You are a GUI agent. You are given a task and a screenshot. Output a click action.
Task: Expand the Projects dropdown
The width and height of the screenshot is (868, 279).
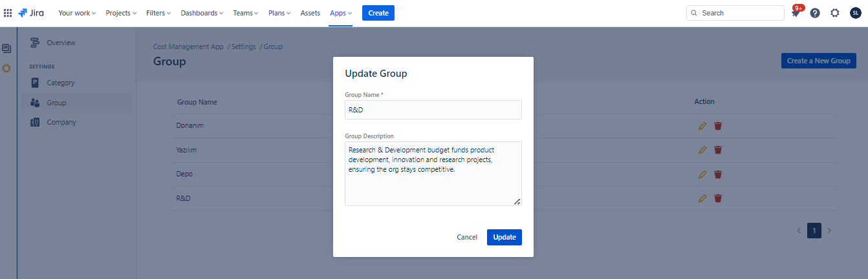(121, 13)
